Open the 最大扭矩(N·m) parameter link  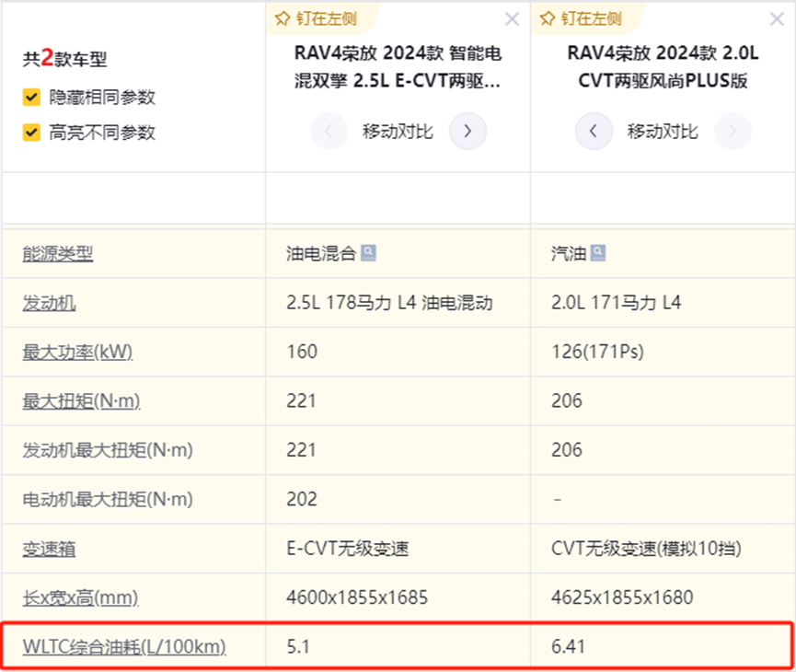[x=81, y=401]
